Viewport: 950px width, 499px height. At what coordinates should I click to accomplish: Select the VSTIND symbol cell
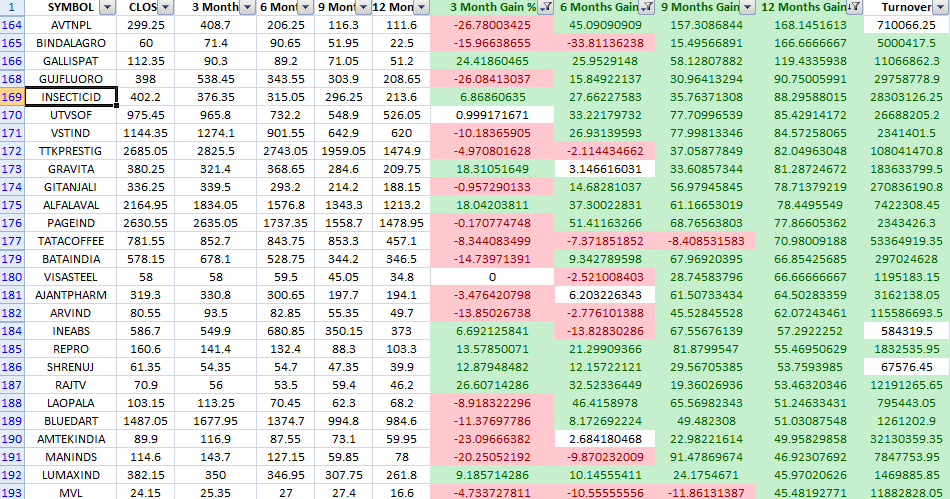click(x=71, y=133)
